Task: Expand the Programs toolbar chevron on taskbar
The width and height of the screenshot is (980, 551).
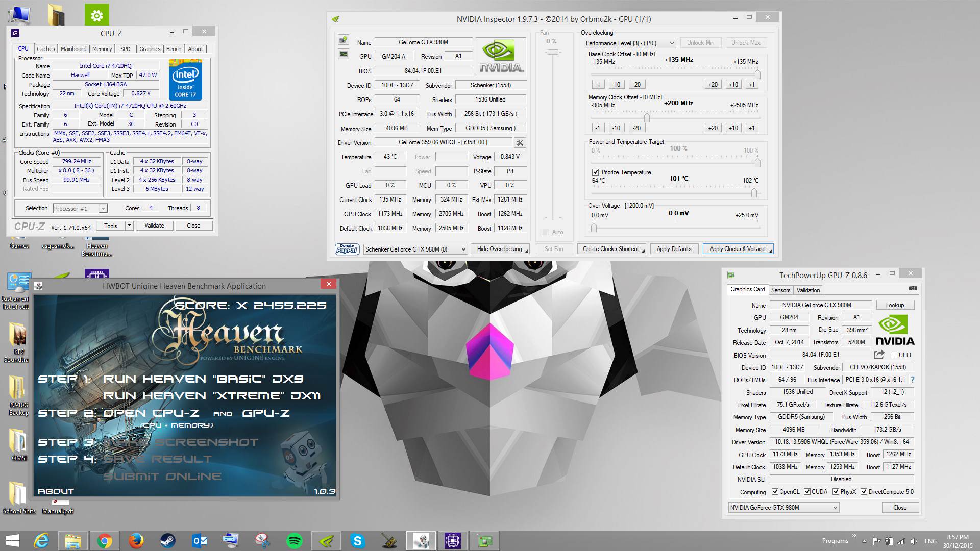Action: tap(854, 536)
